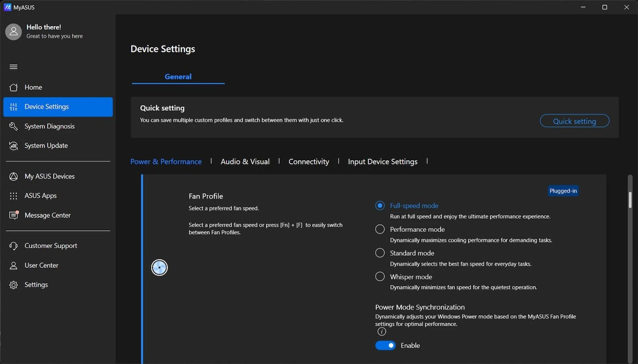Click the Customer Support headset icon
Image resolution: width=638 pixels, height=364 pixels.
pos(13,246)
